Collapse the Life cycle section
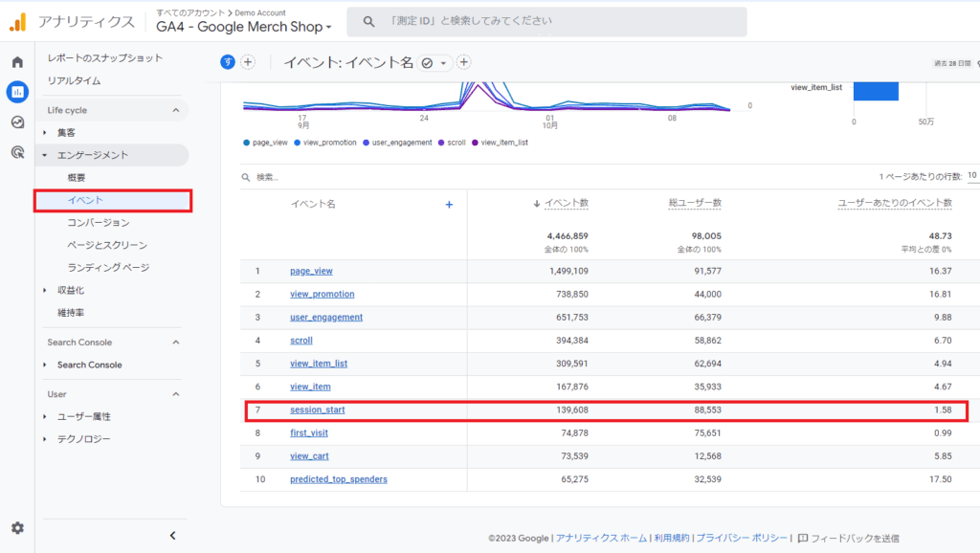 [x=176, y=110]
